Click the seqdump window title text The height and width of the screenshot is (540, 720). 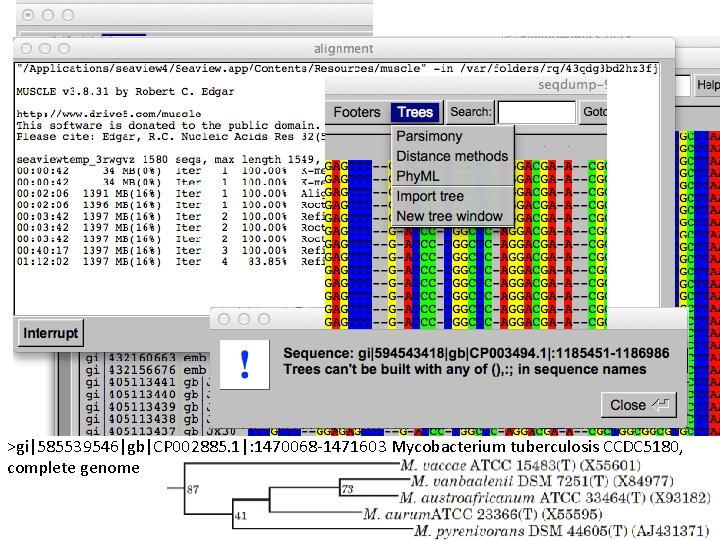click(573, 85)
